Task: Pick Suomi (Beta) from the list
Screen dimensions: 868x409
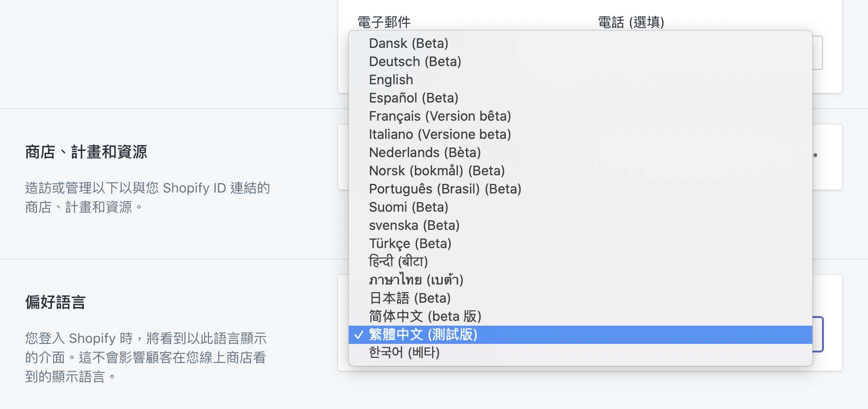Action: 408,207
